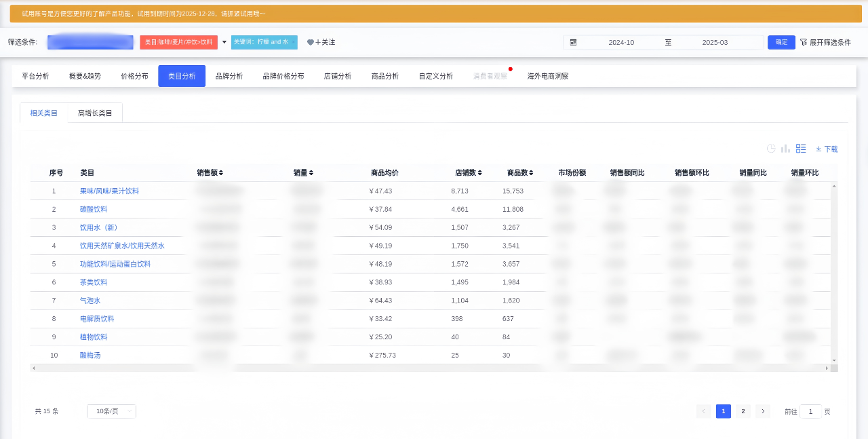Click the table horizontal scrollbar

(430, 368)
